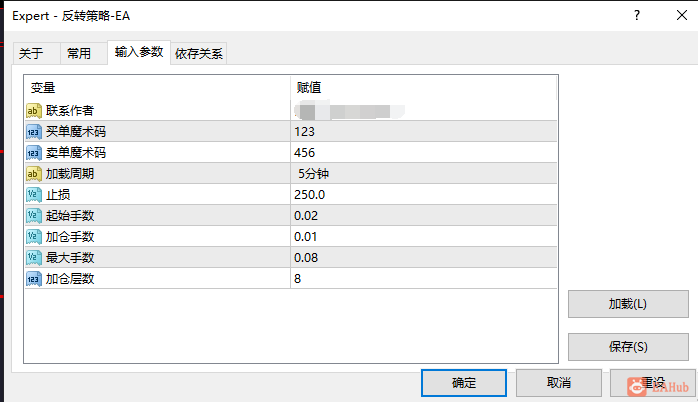
Task: Switch to the 依存关系 tab
Action: [x=199, y=54]
